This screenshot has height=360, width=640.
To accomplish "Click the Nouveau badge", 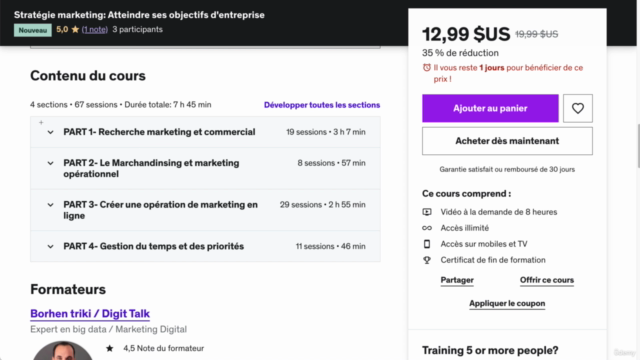I will 33,30.
